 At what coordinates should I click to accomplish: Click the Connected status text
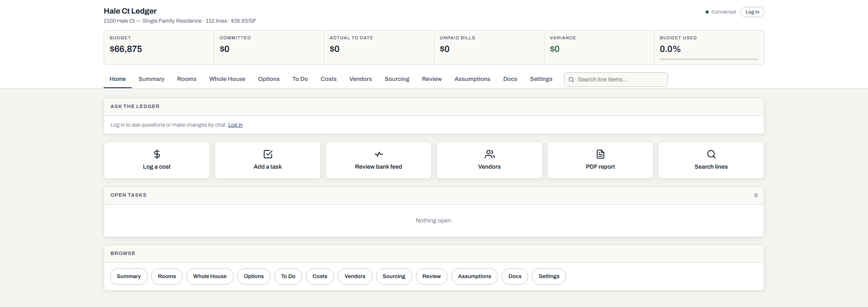coord(724,12)
